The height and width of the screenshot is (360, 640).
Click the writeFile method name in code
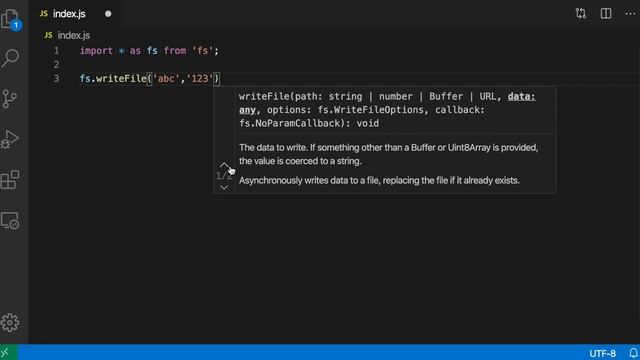pyautogui.click(x=121, y=78)
